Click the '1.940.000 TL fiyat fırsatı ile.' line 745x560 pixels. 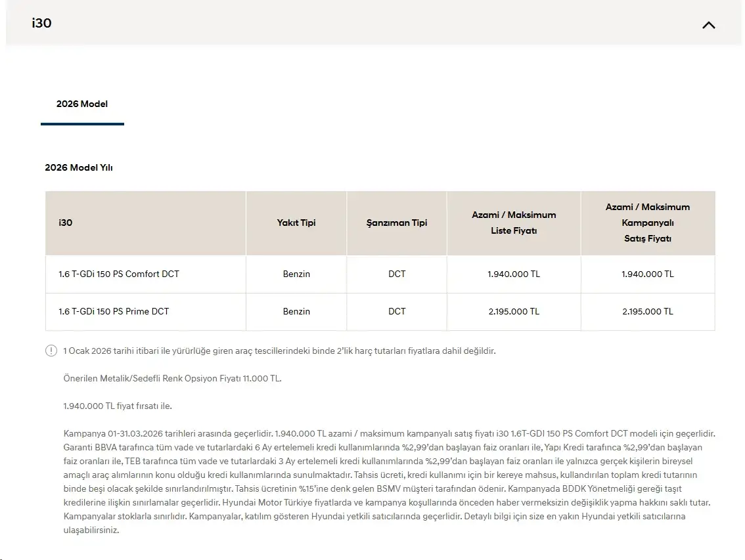point(118,406)
